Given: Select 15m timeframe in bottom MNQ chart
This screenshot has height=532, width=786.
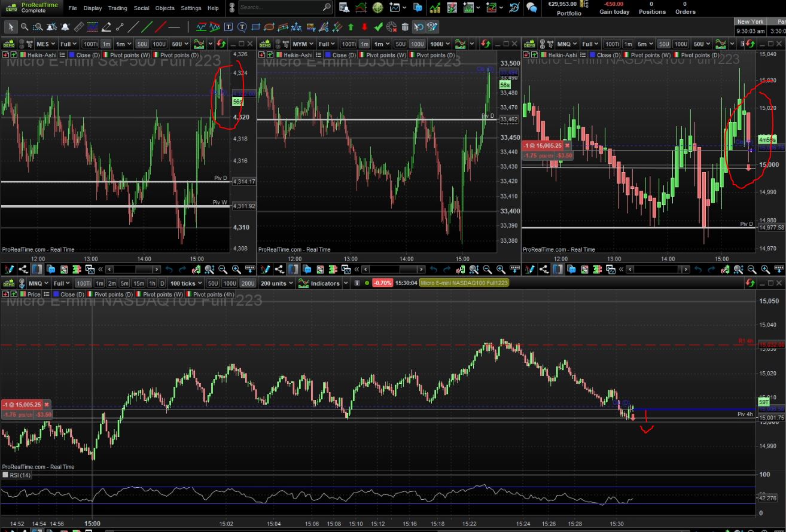Looking at the screenshot, I should (x=138, y=283).
